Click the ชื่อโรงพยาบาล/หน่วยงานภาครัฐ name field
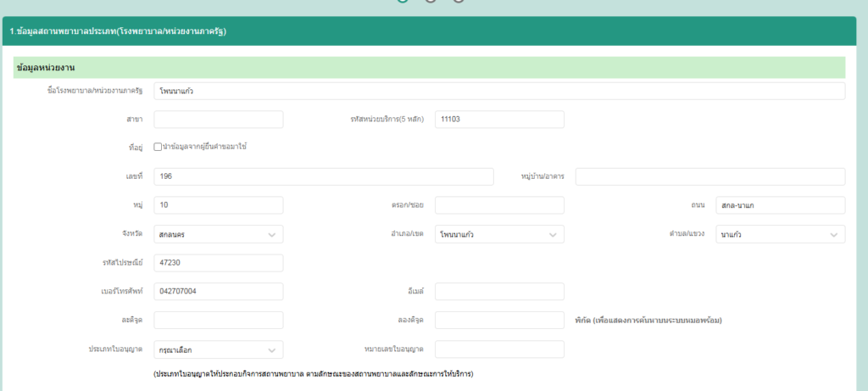Screen dimensions: 868x391 [x=499, y=91]
